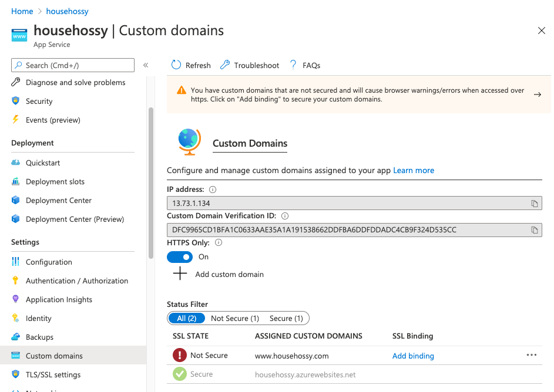Click the verification ID value field
The width and height of the screenshot is (554, 392).
coord(354,230)
